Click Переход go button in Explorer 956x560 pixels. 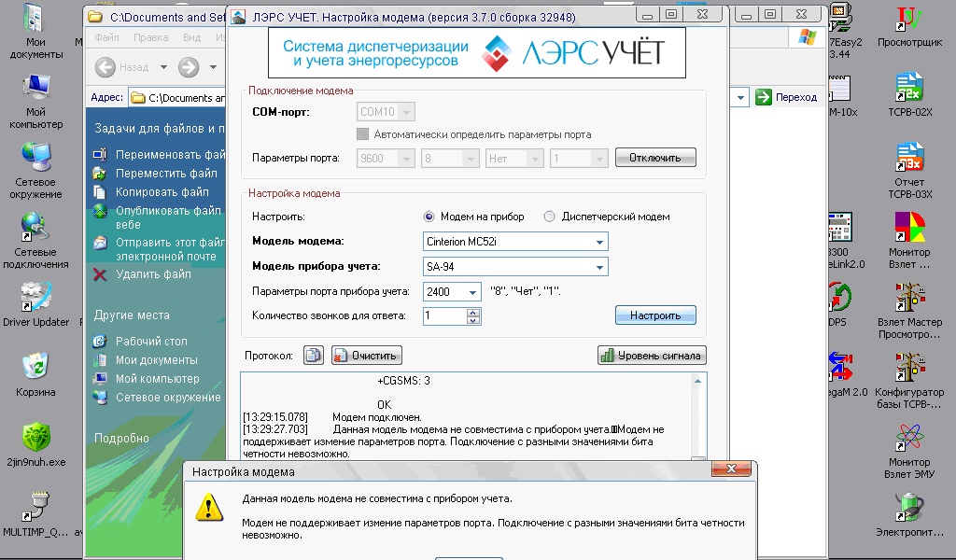point(786,97)
